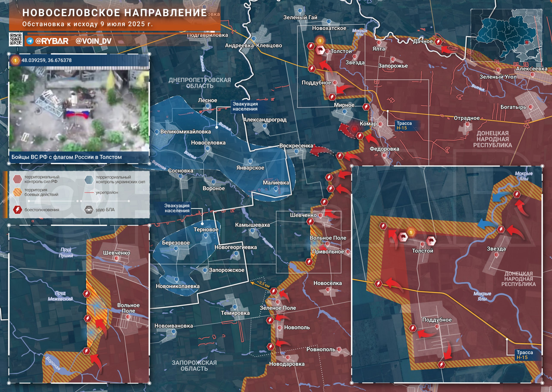Viewport: 552px width, 392px height.
Task: Click the Мирное settlement marker
Action: click(x=345, y=112)
